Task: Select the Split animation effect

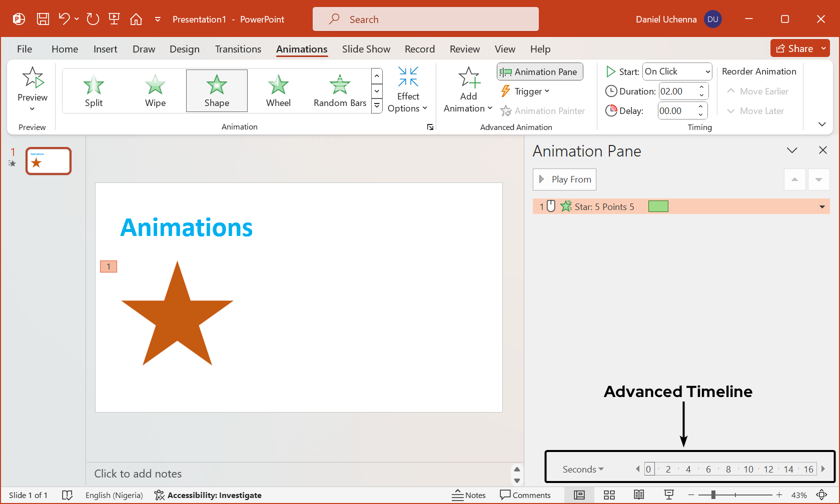Action: click(x=94, y=90)
